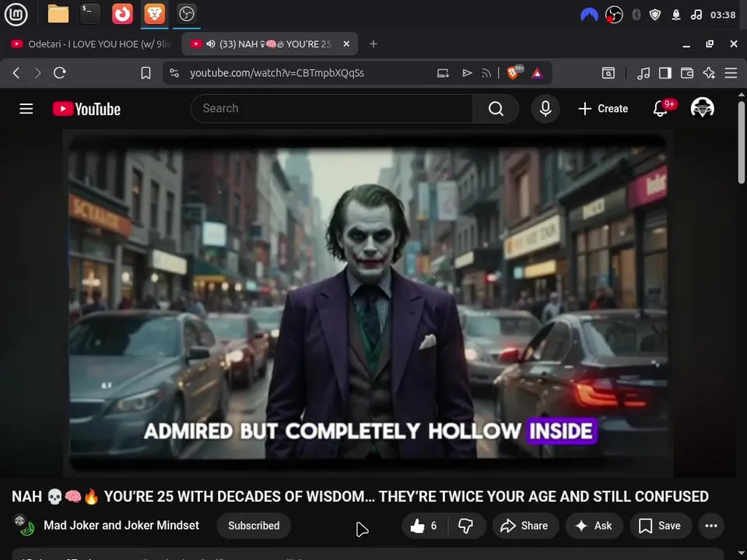The image size is (747, 560).
Task: Go forward in browser history
Action: [37, 73]
